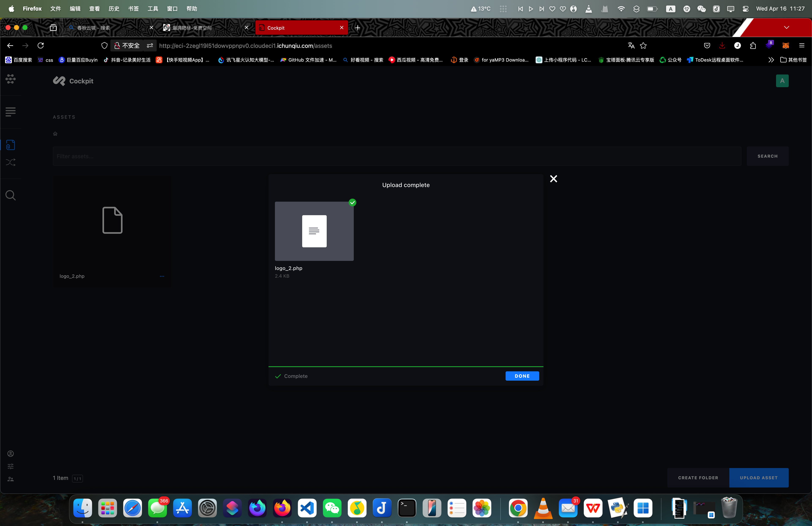The width and height of the screenshot is (812, 526).
Task: Open the account icon in lower sidebar
Action: pyautogui.click(x=11, y=453)
